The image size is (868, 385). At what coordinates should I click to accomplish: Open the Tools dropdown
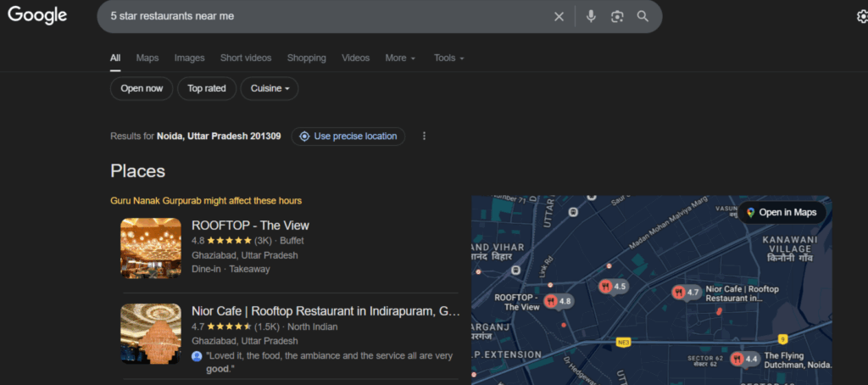(x=448, y=58)
